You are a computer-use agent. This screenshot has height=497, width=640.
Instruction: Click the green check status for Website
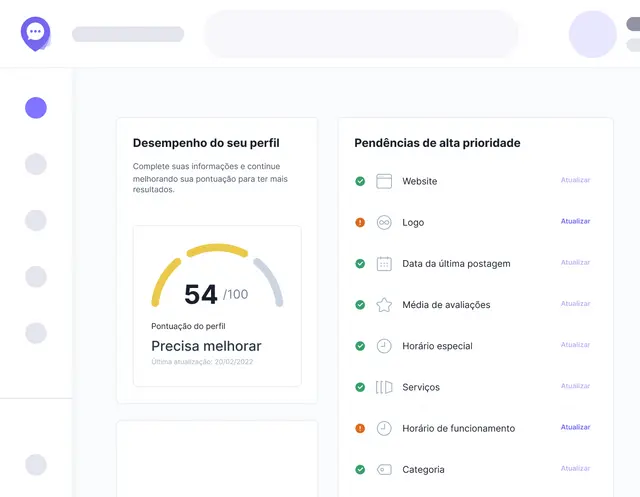(360, 181)
